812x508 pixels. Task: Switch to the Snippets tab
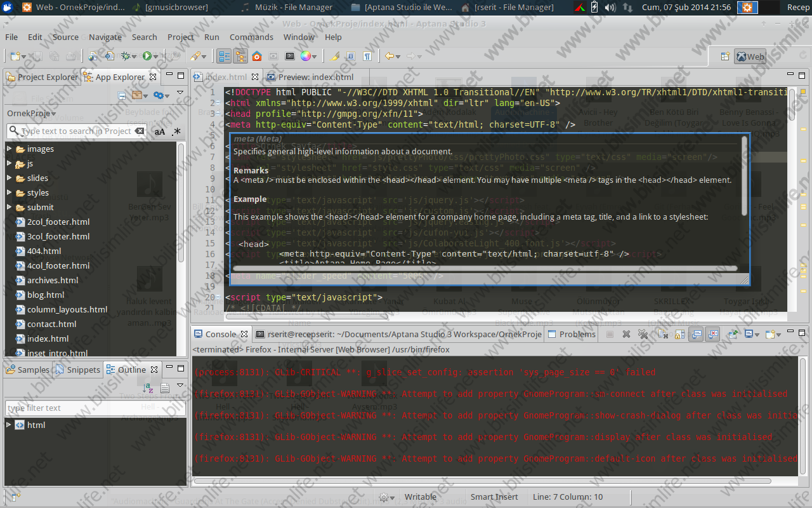pos(77,370)
